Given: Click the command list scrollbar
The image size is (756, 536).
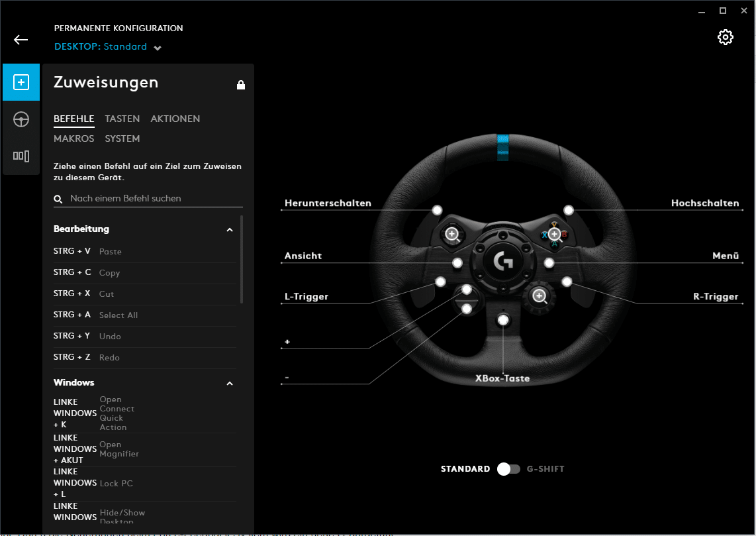Looking at the screenshot, I should pyautogui.click(x=241, y=258).
